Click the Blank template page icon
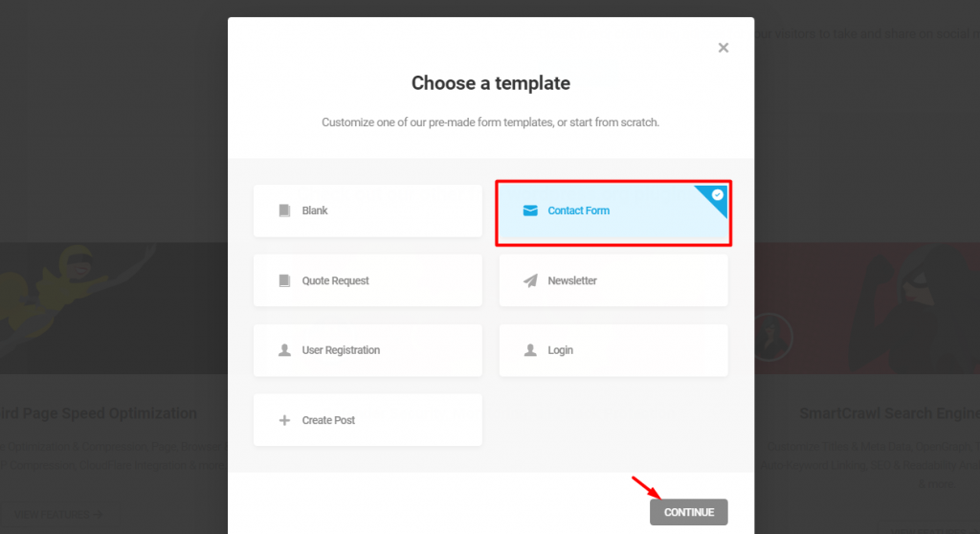The image size is (980, 534). point(284,211)
